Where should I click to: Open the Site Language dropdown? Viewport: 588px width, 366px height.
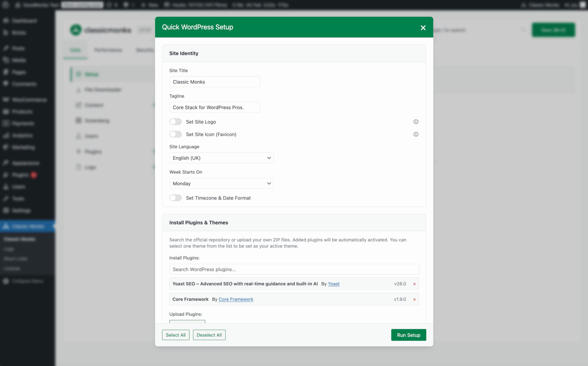point(221,158)
